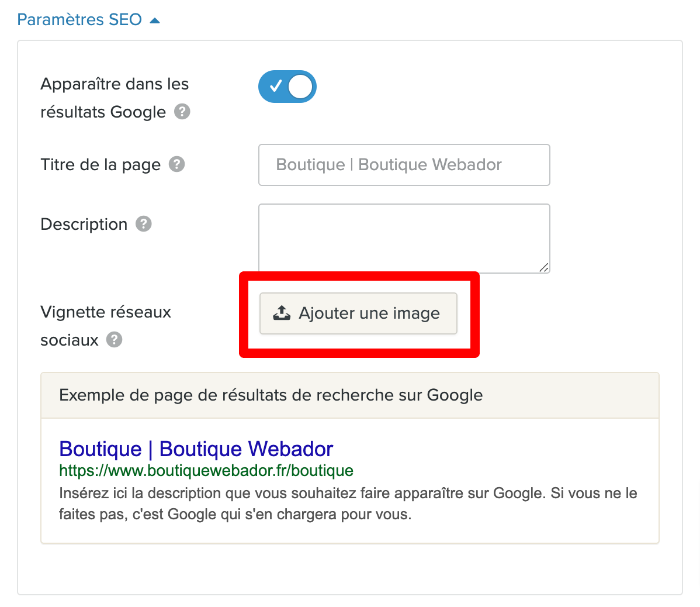Open help icon next to Vignette réseaux sociaux

115,340
